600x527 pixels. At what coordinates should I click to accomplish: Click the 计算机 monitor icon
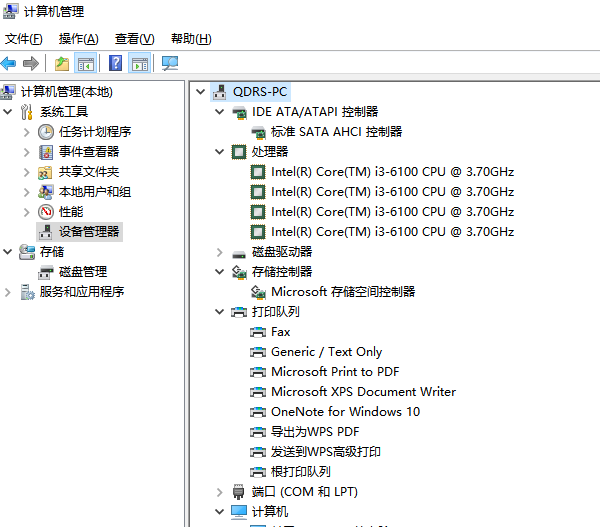click(239, 512)
